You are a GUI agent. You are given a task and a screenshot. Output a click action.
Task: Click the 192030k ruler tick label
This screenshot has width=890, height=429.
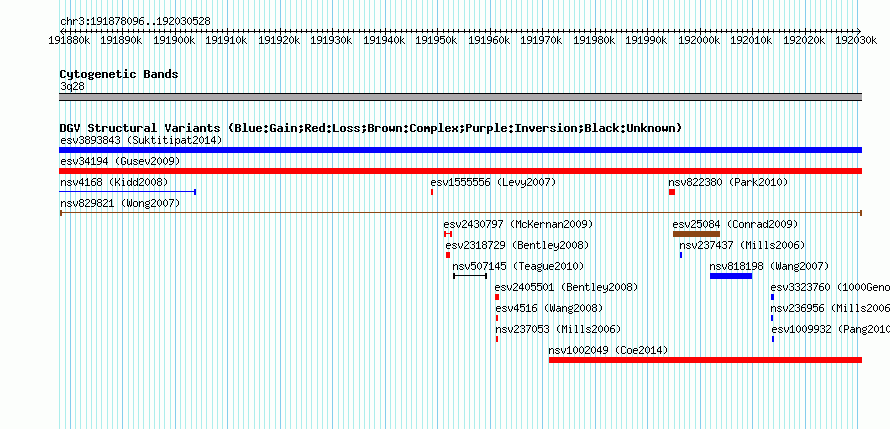(856, 40)
